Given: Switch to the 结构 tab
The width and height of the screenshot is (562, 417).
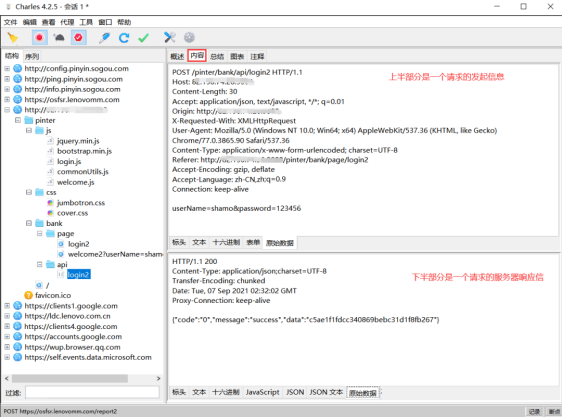Looking at the screenshot, I should click(12, 56).
